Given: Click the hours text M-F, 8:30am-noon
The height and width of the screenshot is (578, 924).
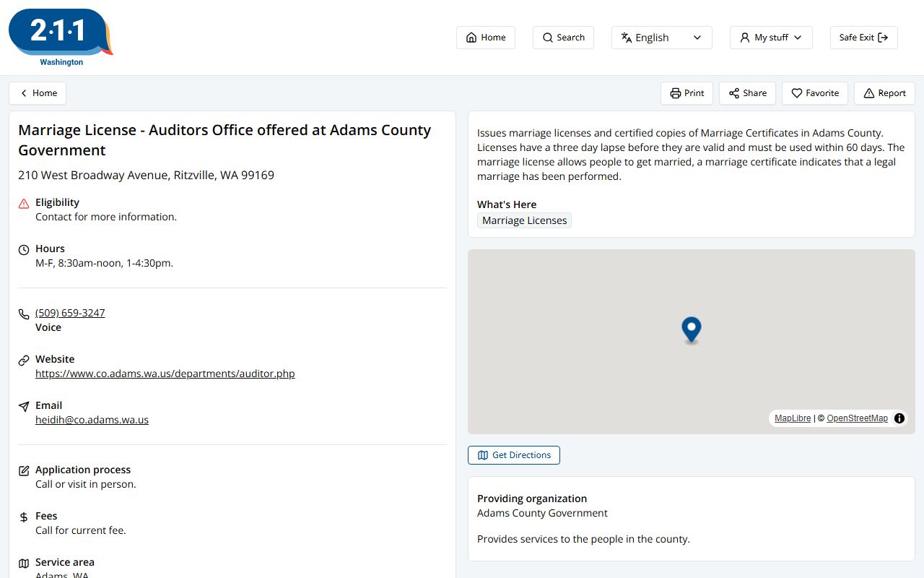Looking at the screenshot, I should [104, 263].
